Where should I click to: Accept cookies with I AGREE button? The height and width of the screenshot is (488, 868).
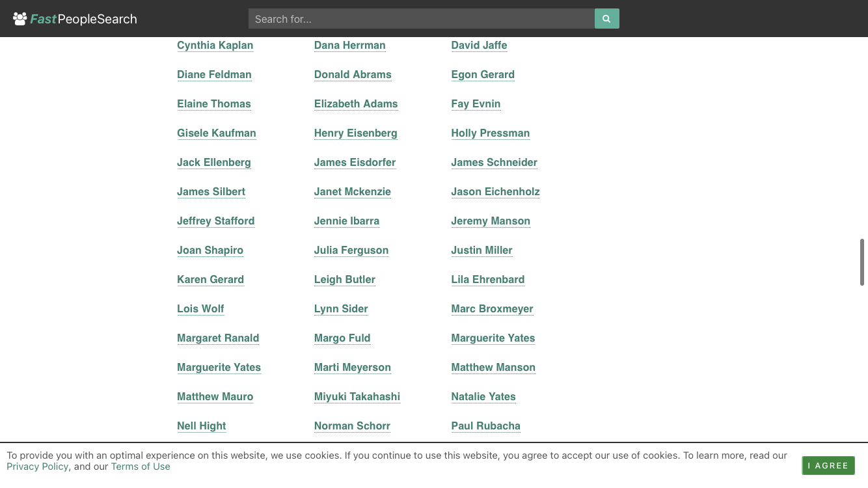click(828, 465)
